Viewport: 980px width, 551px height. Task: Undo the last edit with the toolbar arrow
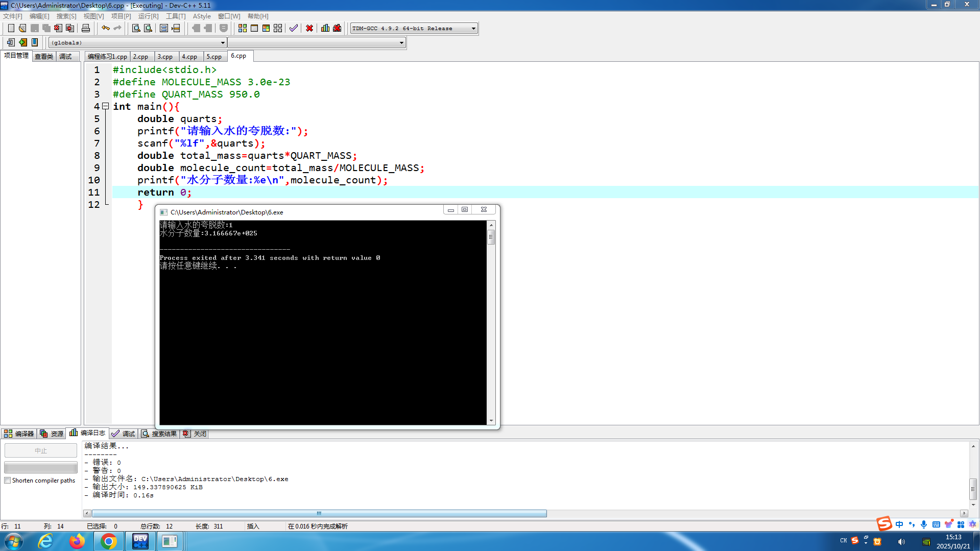point(106,28)
